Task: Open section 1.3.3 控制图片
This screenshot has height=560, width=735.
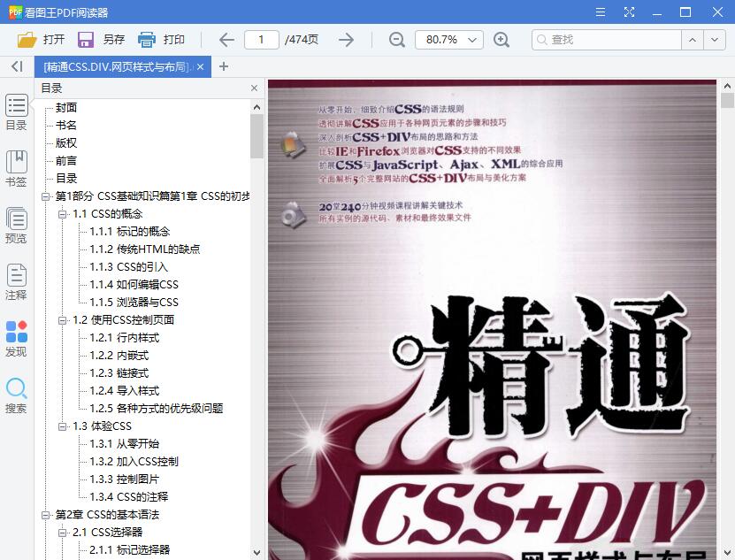Action: coord(124,479)
